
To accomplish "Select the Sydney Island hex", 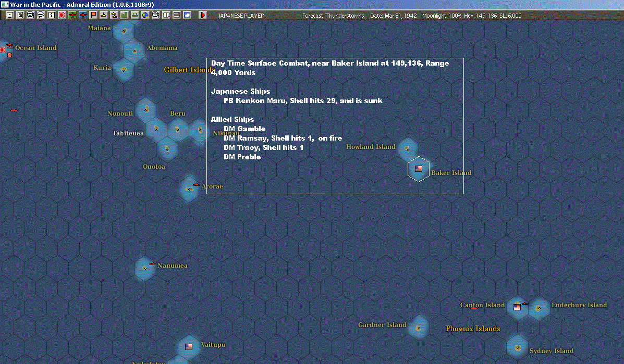I will pyautogui.click(x=517, y=347).
